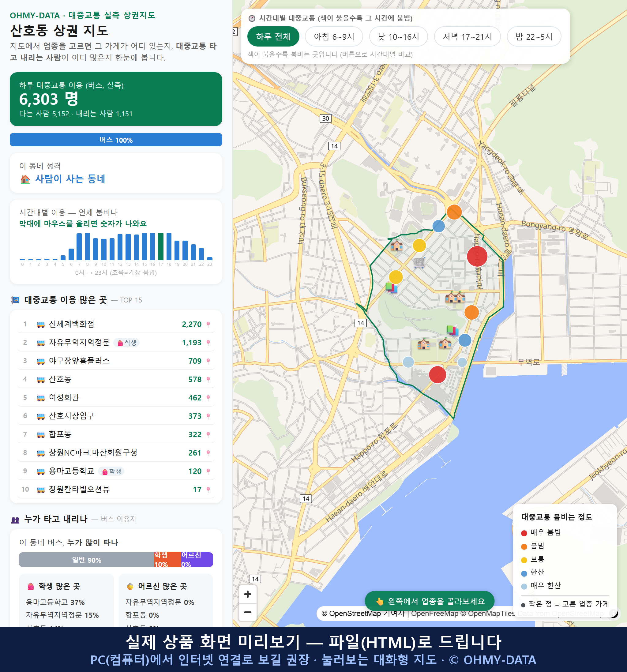Click the orange 학생 10% bar segment
Viewport: 627px width, 672px height.
[168, 560]
